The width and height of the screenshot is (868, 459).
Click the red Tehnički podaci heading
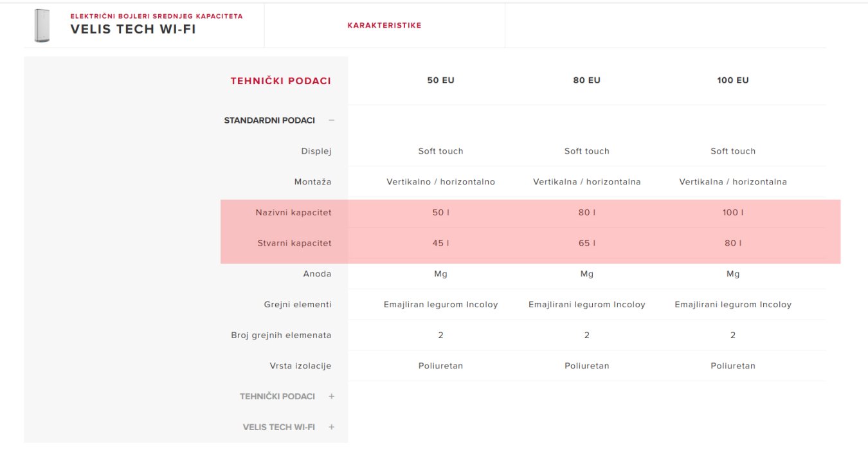tap(280, 81)
